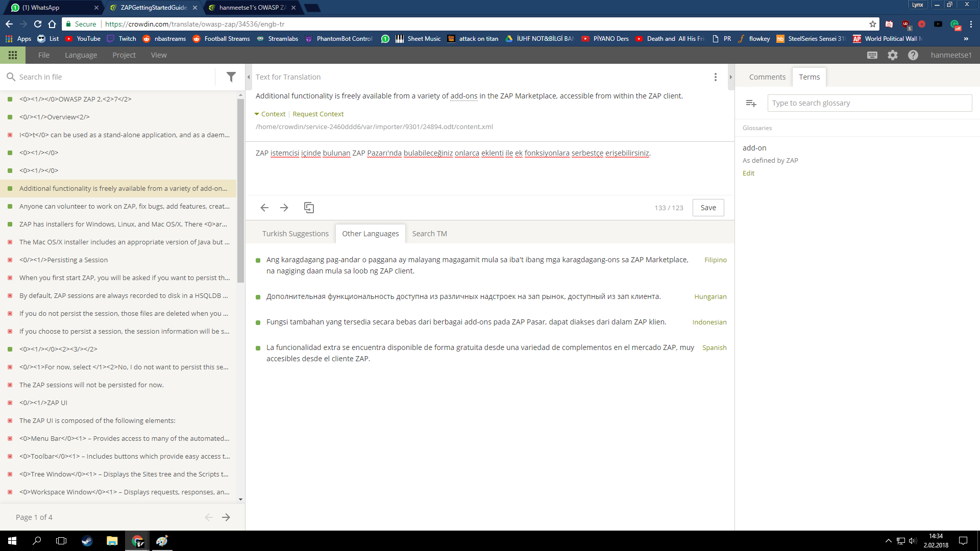This screenshot has width=980, height=551.
Task: Open the File menu
Action: 44,55
